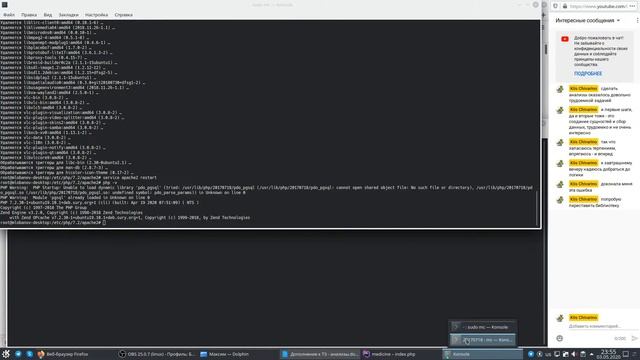The image size is (640, 360).
Task: Open the clock showing 23:55
Action: [x=608, y=354]
